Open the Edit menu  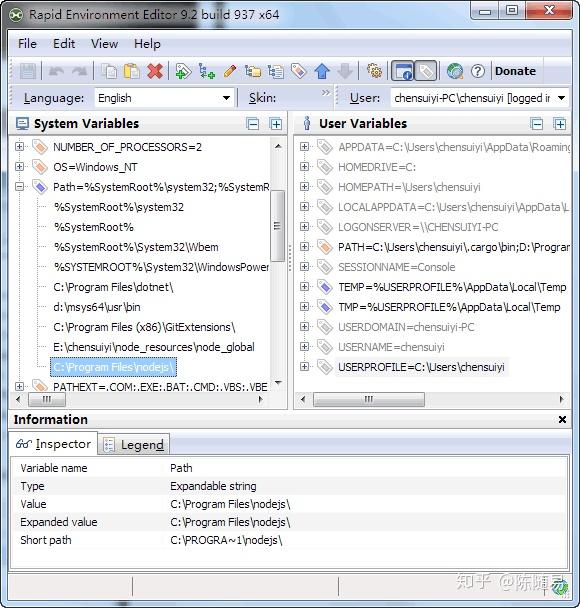point(64,43)
